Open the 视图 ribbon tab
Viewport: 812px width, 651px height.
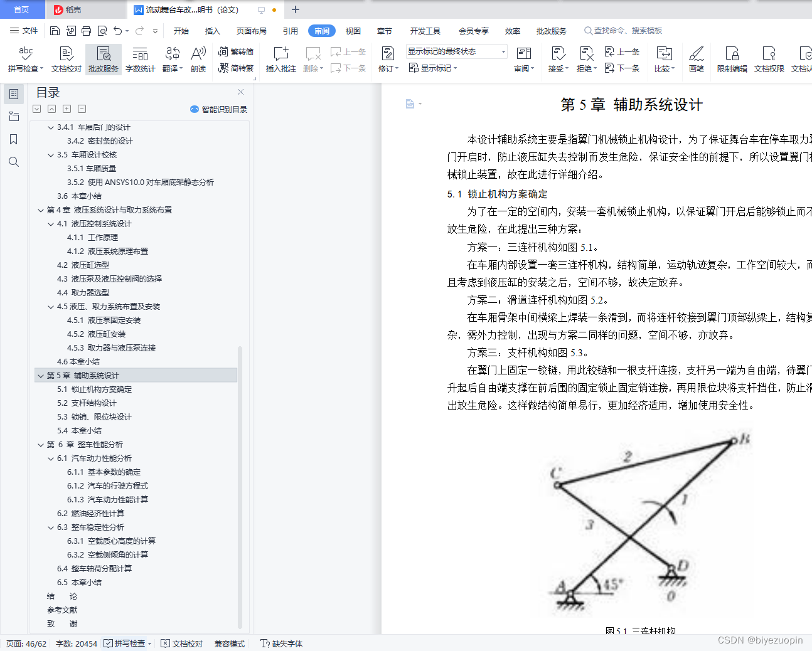click(353, 31)
